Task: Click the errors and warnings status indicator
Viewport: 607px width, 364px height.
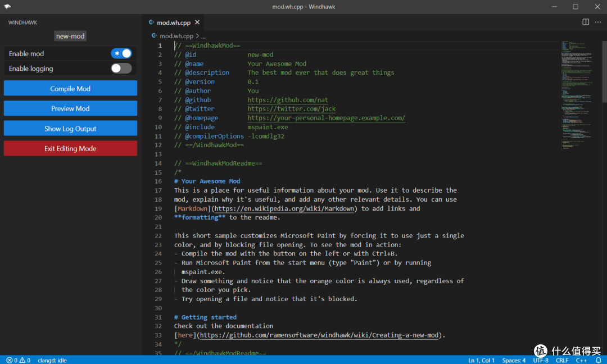Action: [x=18, y=360]
